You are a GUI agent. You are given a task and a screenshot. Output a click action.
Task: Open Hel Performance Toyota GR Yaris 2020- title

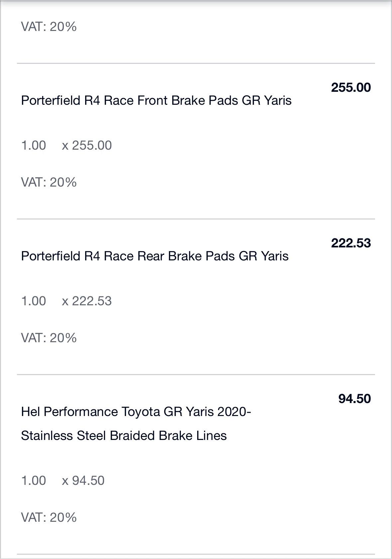(136, 412)
